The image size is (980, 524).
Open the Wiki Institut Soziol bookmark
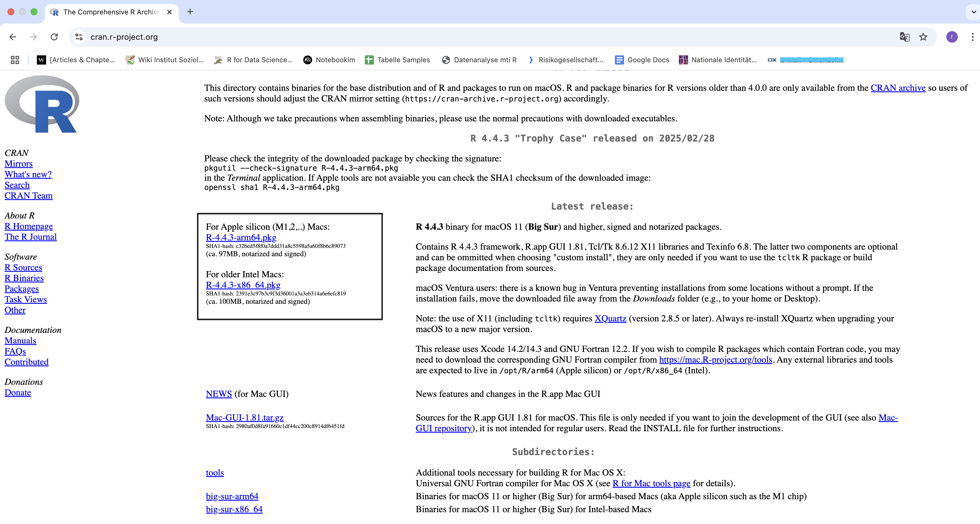click(x=165, y=60)
